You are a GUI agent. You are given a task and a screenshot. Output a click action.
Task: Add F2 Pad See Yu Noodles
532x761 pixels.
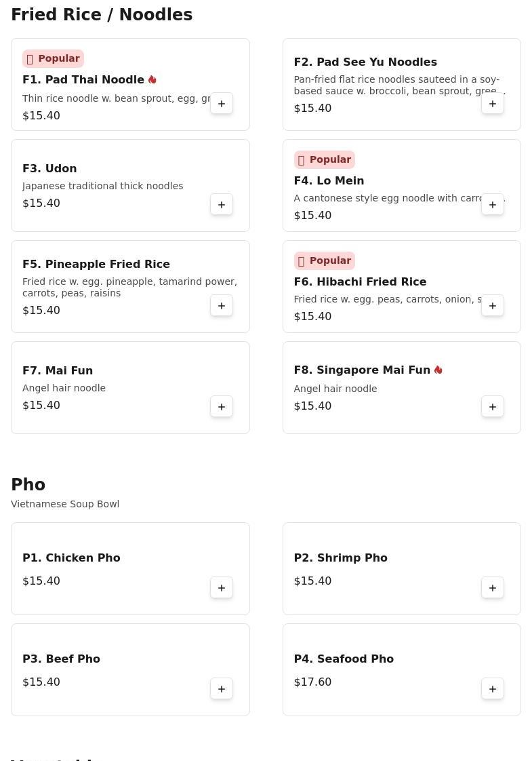click(x=493, y=104)
